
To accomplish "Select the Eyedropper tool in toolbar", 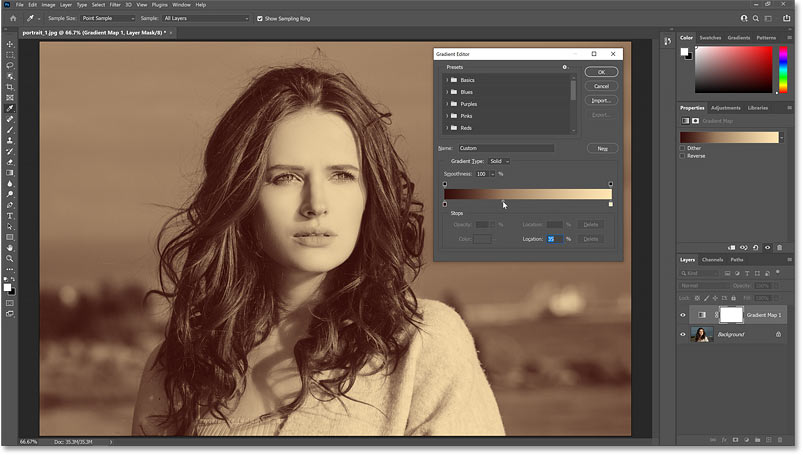I will click(x=10, y=109).
